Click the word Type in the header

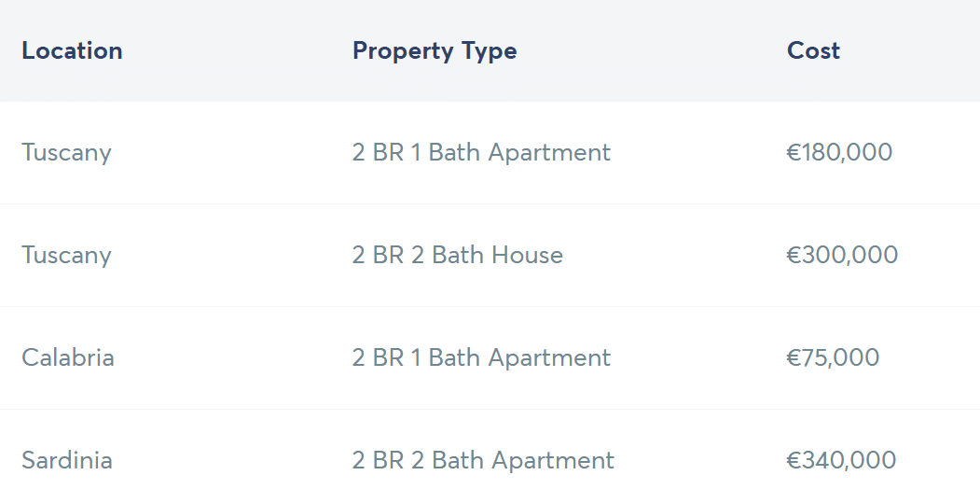pyautogui.click(x=490, y=52)
